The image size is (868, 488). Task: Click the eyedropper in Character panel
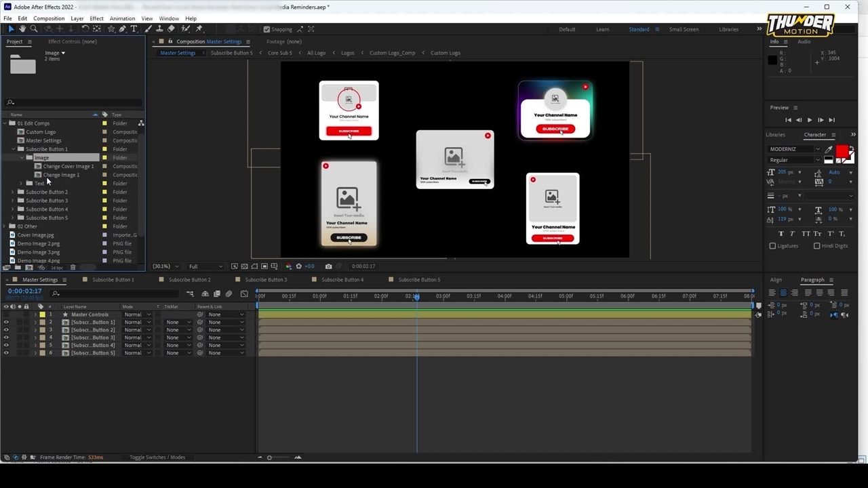pyautogui.click(x=829, y=149)
